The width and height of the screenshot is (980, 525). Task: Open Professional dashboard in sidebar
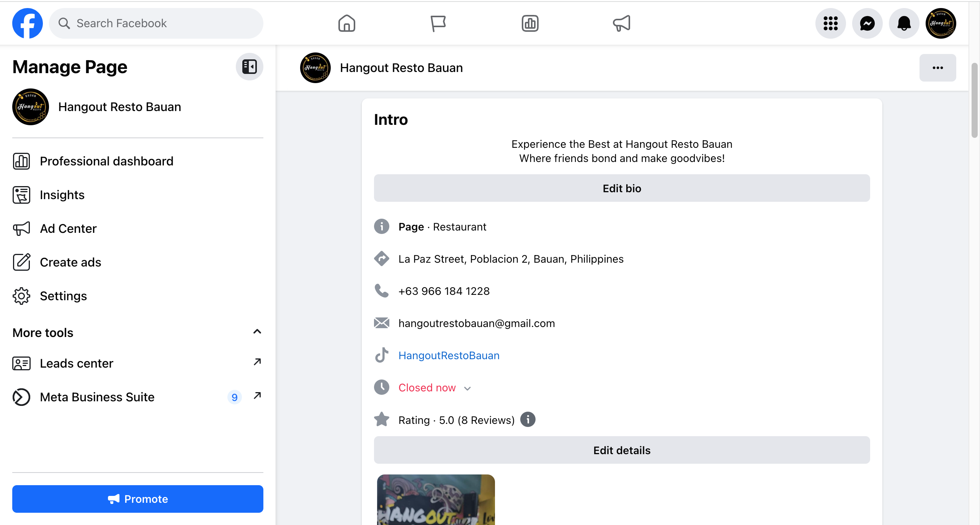click(138, 161)
